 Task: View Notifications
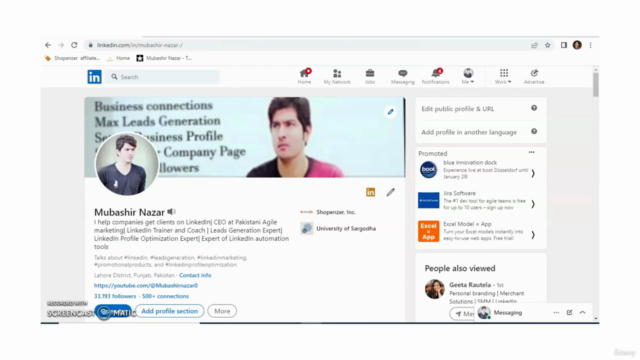coord(436,76)
